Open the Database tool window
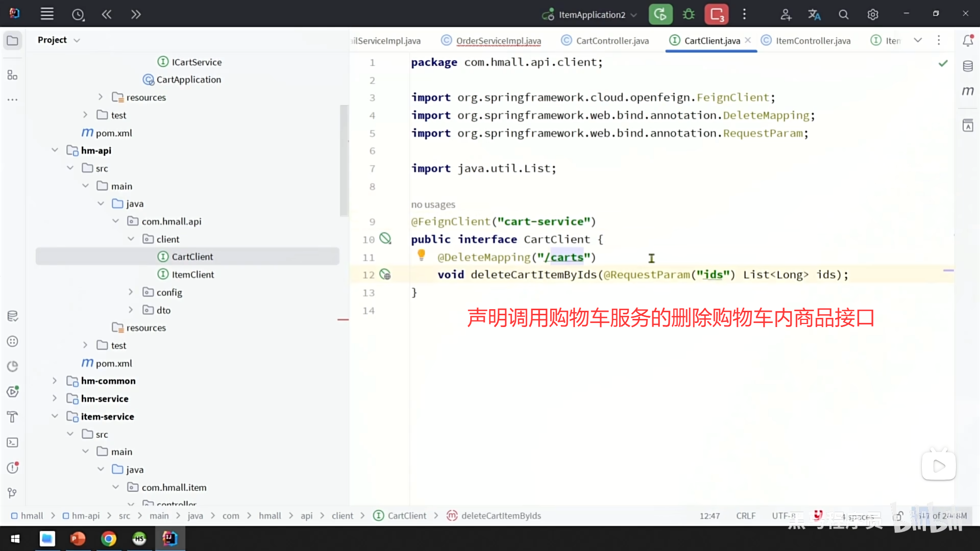The height and width of the screenshot is (551, 980). tap(968, 66)
